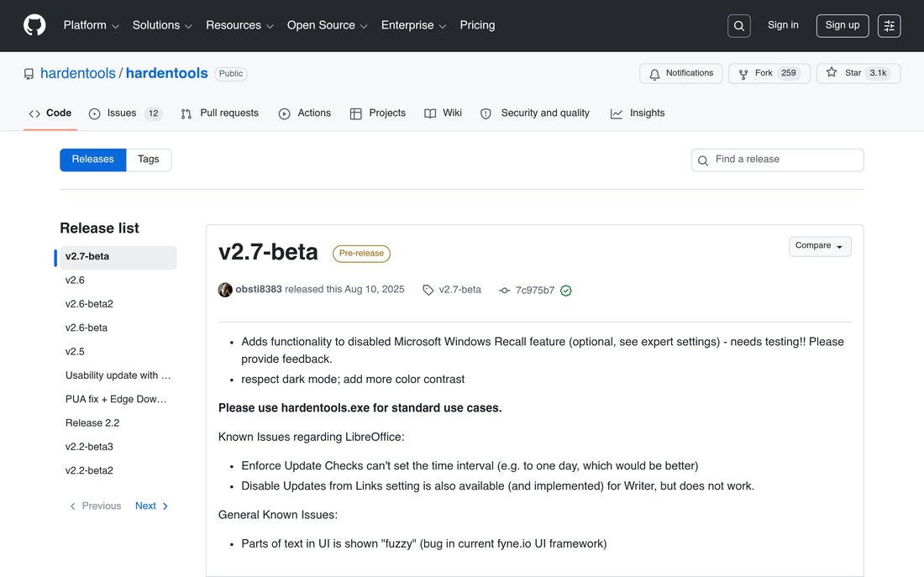
Task: Click the Star icon
Action: point(831,72)
